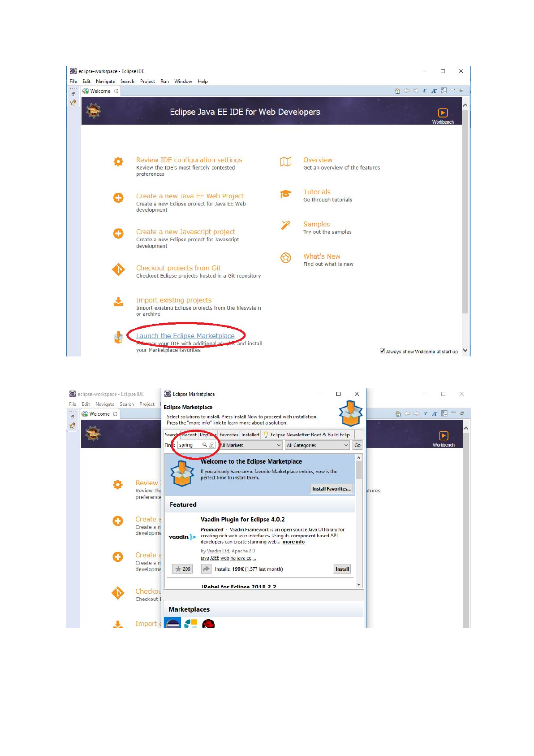Open the All Categories dropdown in Eclipse Marketplace
This screenshot has height=756, width=534.
[317, 445]
